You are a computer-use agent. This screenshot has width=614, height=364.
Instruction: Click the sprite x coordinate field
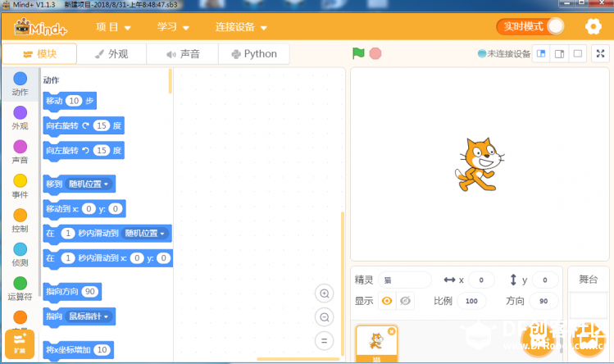click(x=481, y=280)
